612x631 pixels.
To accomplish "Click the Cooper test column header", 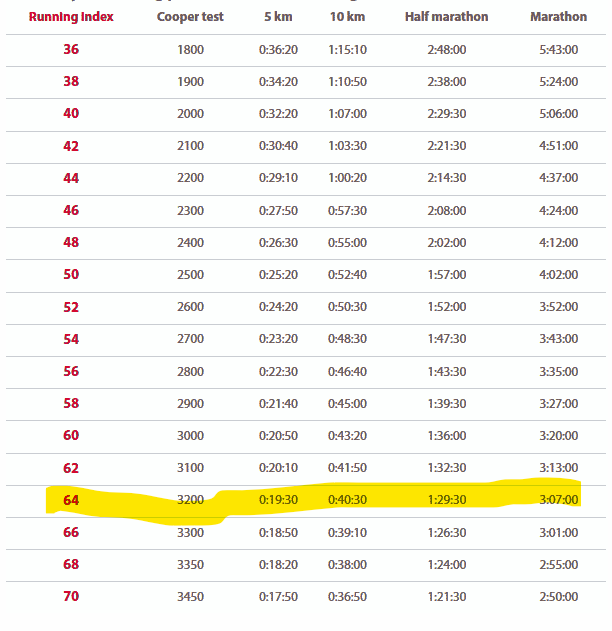I will tap(190, 17).
